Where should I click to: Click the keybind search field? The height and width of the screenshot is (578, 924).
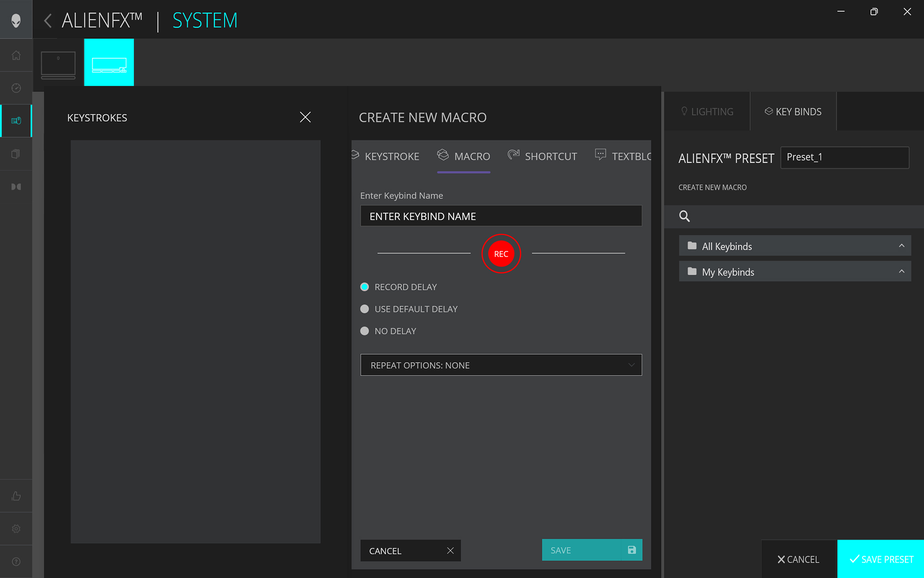point(794,216)
